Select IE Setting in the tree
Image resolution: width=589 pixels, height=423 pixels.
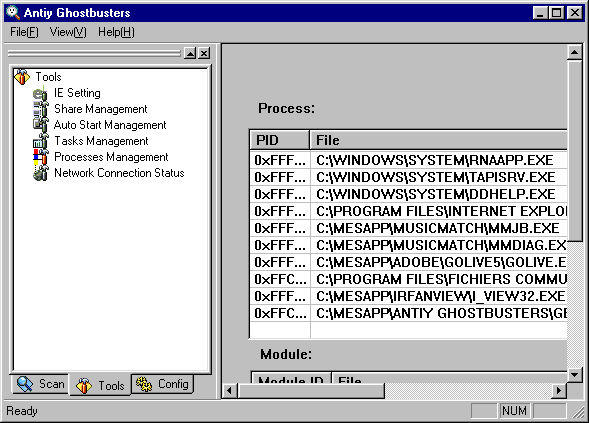pos(77,93)
